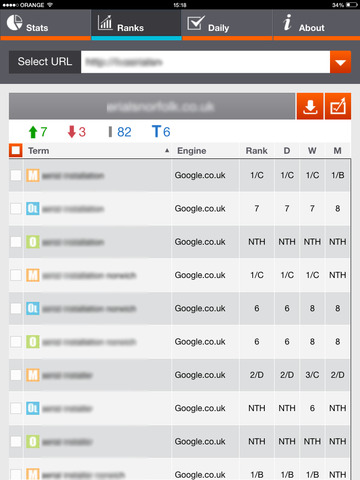Screen dimensions: 360x480
Task: Tap the red down-arrow dropped count
Action: (x=77, y=132)
